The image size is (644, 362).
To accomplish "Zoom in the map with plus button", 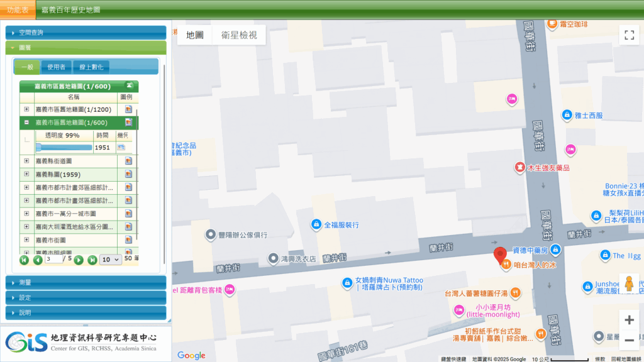I will tap(629, 320).
